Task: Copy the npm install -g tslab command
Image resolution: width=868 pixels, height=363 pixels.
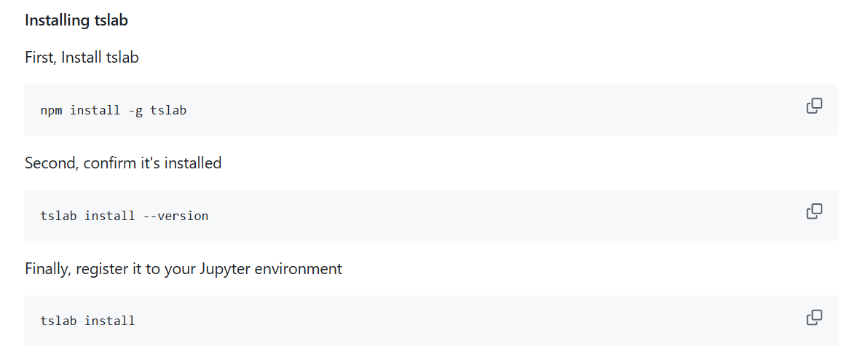Action: click(x=814, y=106)
